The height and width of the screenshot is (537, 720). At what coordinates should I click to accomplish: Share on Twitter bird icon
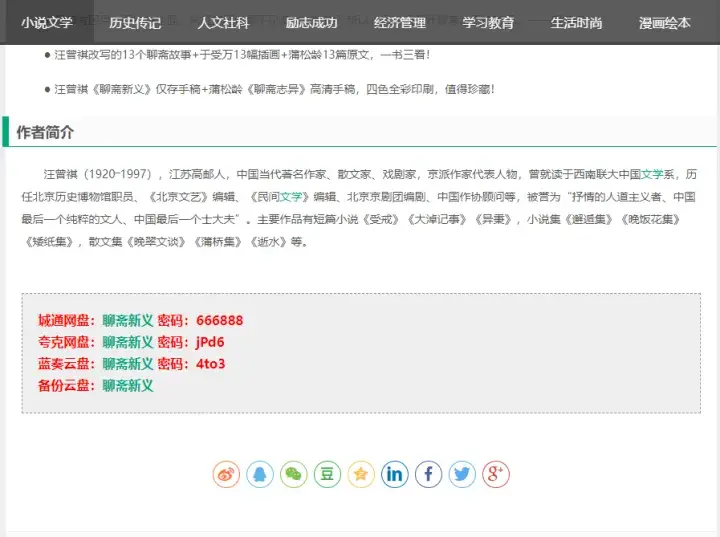462,474
